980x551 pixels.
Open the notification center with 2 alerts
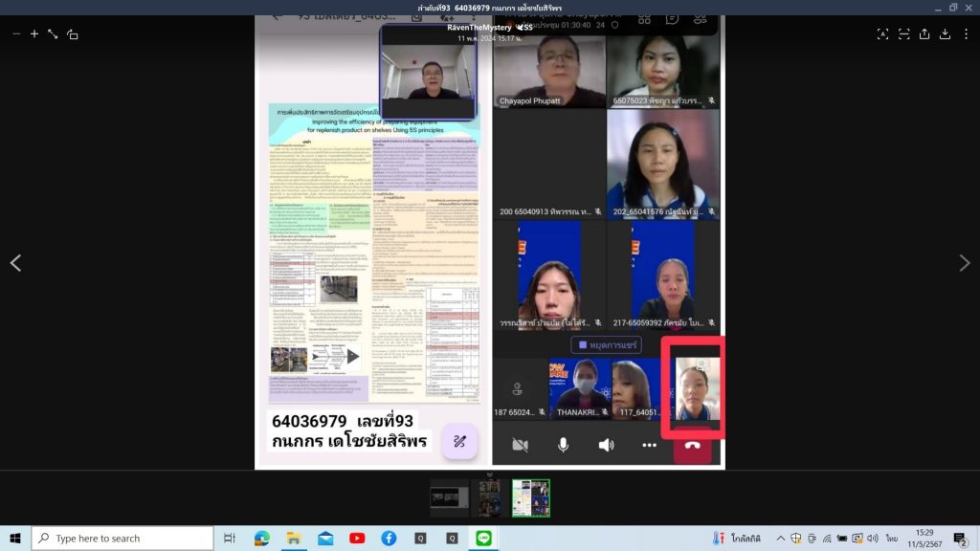[960, 538]
